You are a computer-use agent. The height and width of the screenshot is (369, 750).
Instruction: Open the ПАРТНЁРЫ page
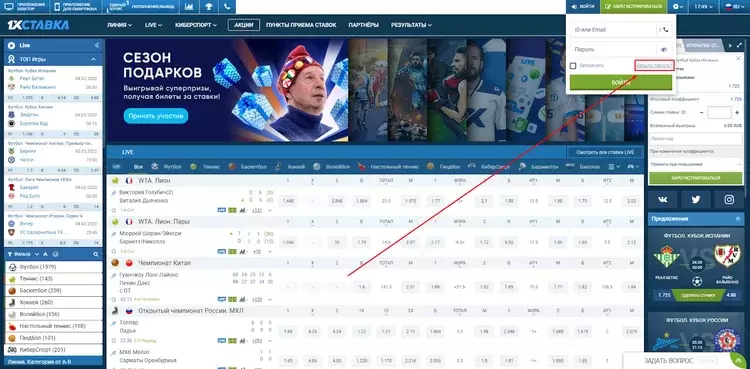coord(364,25)
